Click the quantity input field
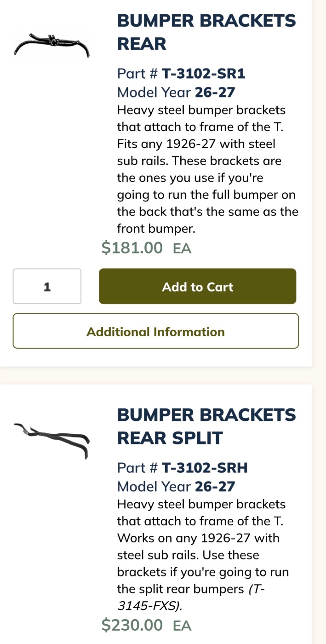The width and height of the screenshot is (326, 644). [47, 287]
